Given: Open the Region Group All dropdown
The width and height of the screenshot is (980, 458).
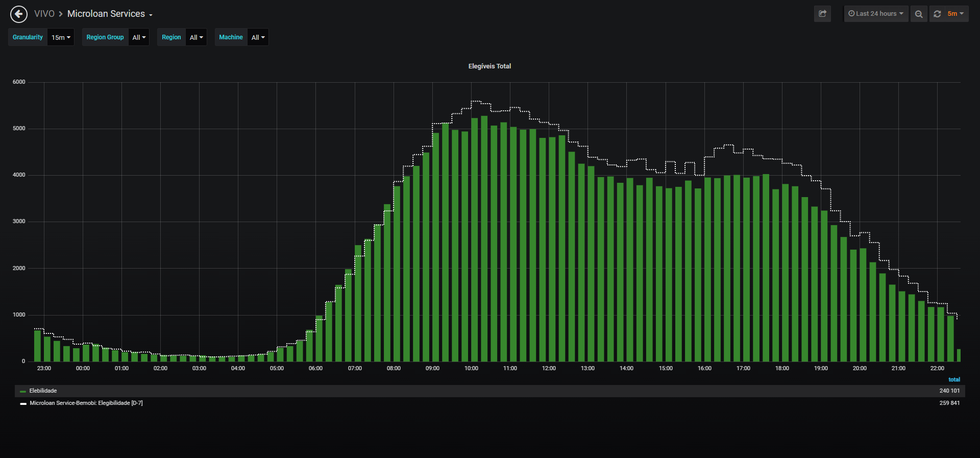Looking at the screenshot, I should coord(139,37).
